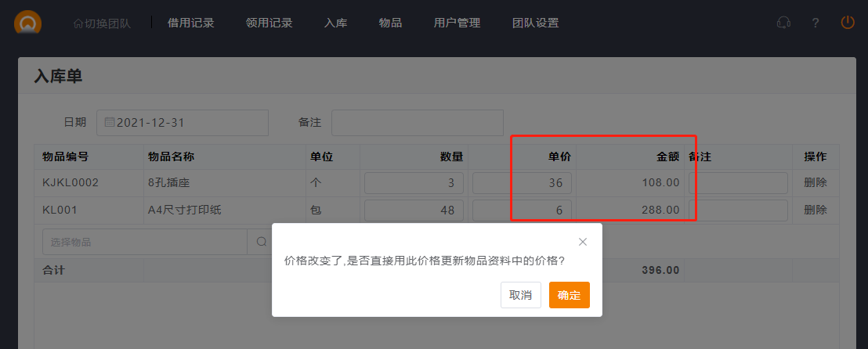Screen dimensions: 868x349
Task: Open 团队设置 menu
Action: coord(535,23)
